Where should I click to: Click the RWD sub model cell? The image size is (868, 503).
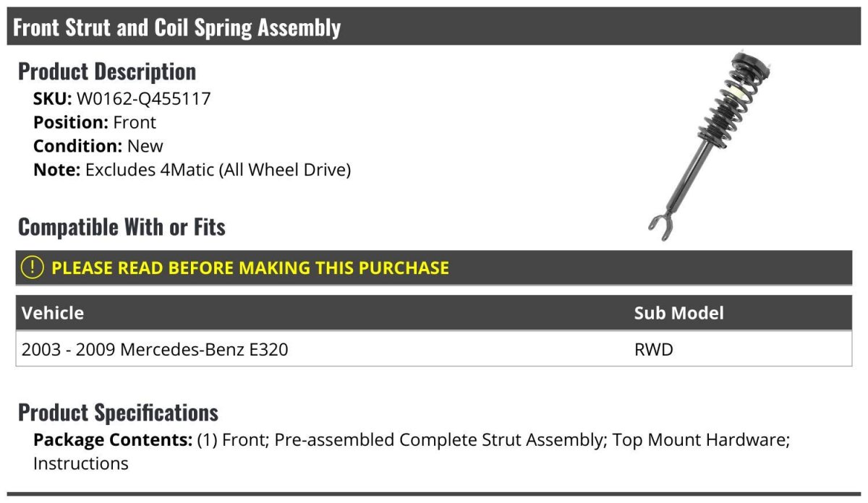coord(653,350)
